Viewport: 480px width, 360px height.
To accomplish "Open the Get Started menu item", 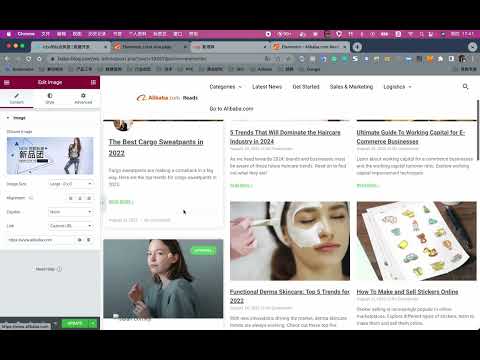I will (306, 87).
